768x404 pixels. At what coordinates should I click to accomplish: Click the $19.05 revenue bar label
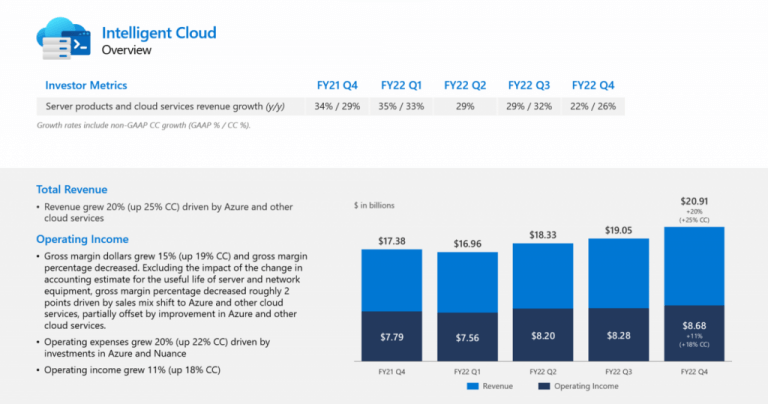click(618, 230)
